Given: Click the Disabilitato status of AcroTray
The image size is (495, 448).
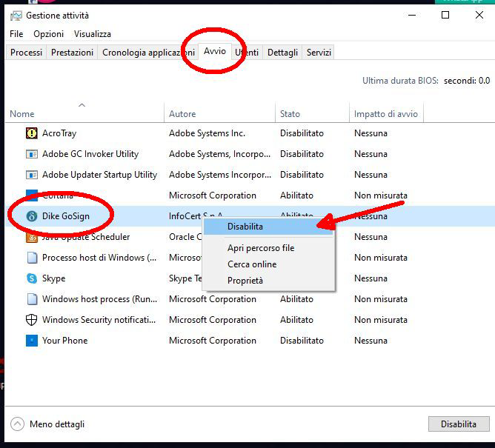Looking at the screenshot, I should 302,133.
